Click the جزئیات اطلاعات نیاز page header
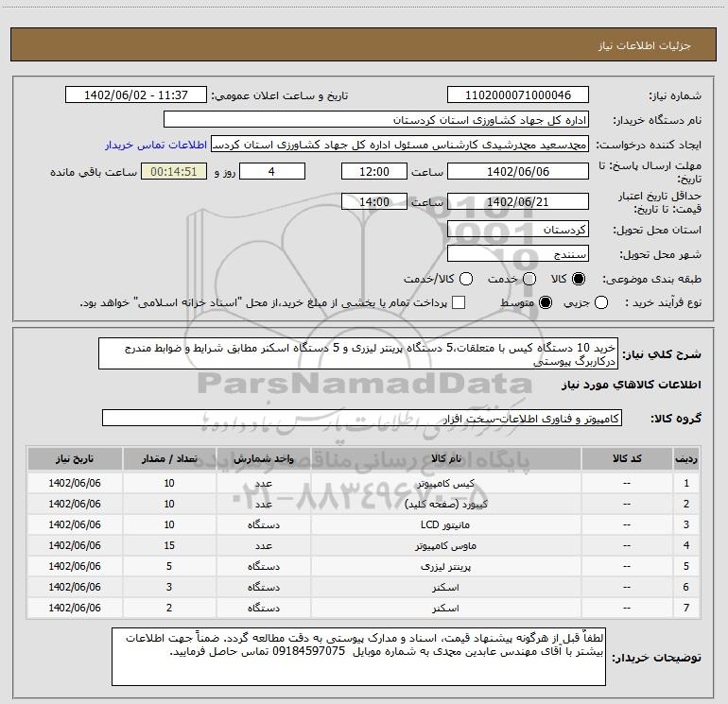 (x=645, y=45)
